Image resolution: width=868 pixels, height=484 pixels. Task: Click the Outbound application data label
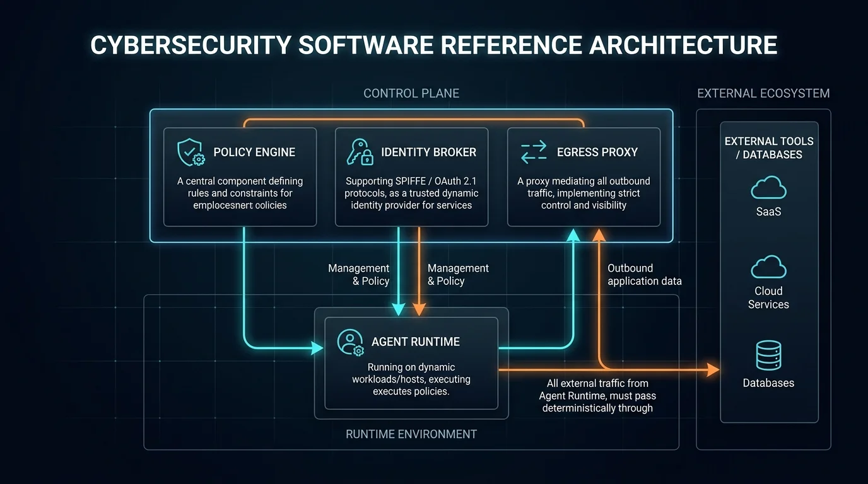pos(645,275)
